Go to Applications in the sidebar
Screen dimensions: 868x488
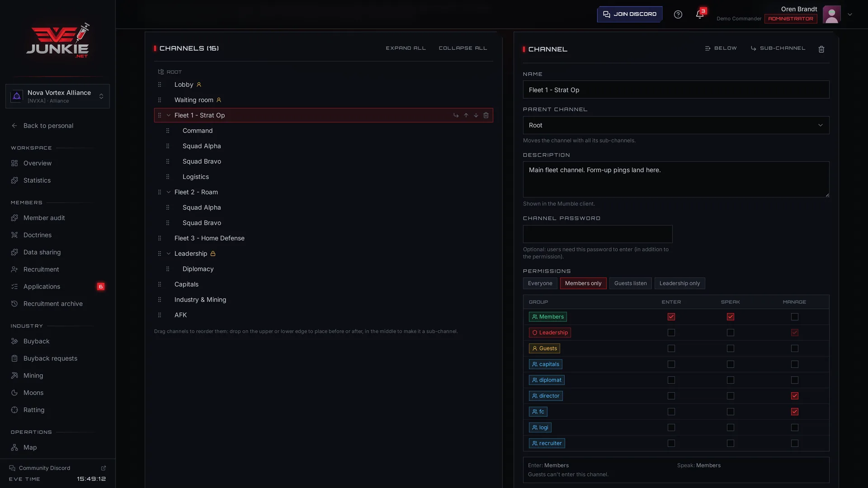pyautogui.click(x=42, y=286)
